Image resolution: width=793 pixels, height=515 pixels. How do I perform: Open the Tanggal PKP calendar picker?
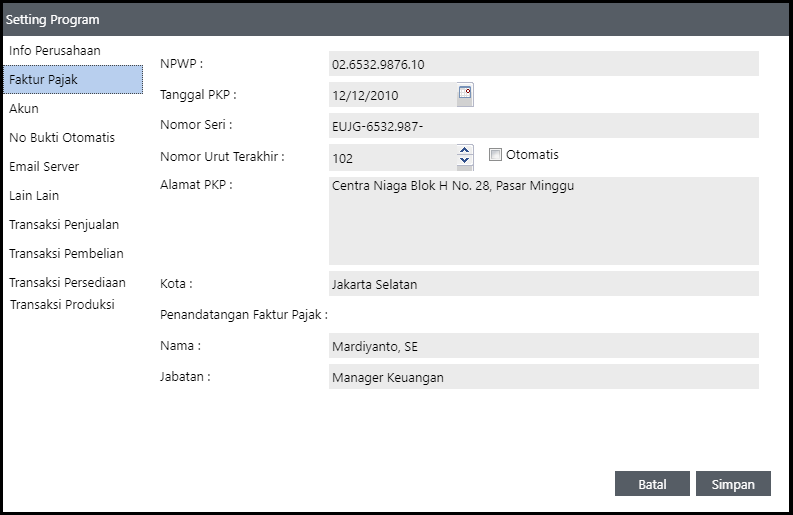(x=465, y=94)
